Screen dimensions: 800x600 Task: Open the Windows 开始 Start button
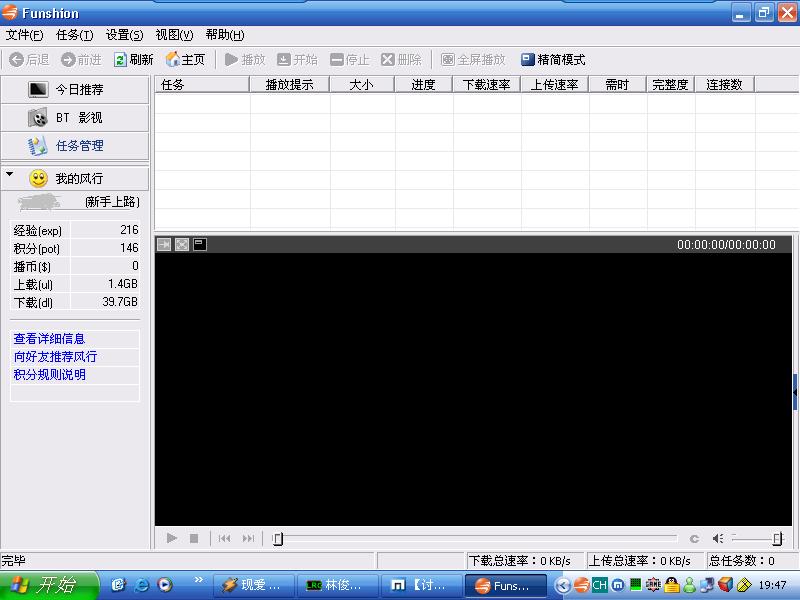(49, 585)
